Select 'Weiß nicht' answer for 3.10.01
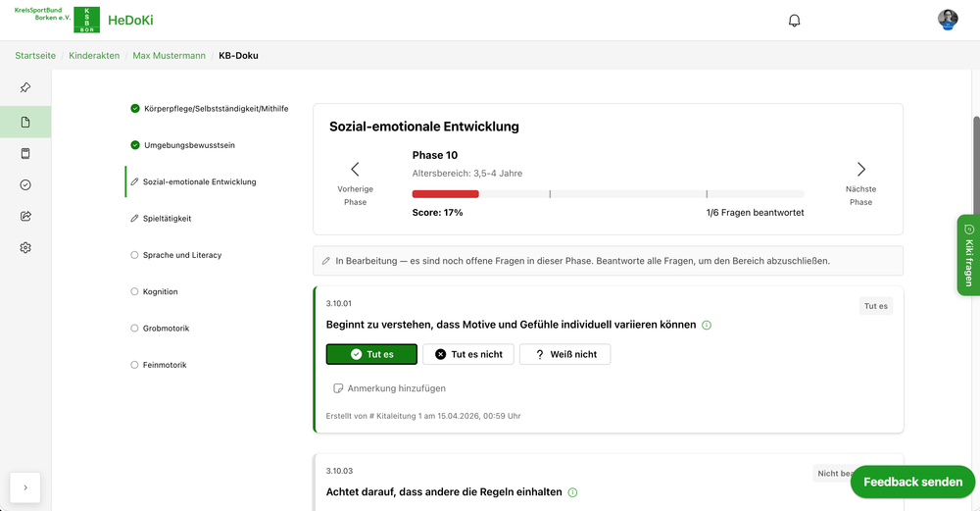980x511 pixels. click(565, 354)
